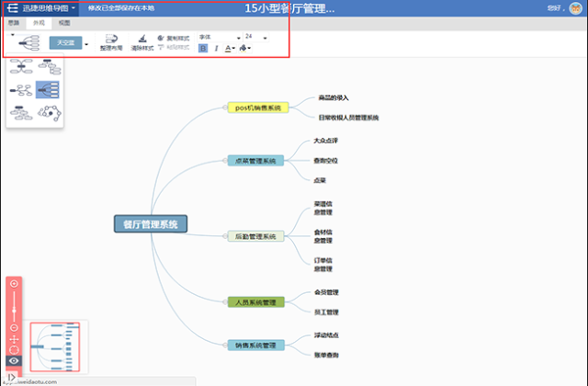Click the bottom-left panel expand arrow
This screenshot has width=588, height=386.
click(12, 377)
